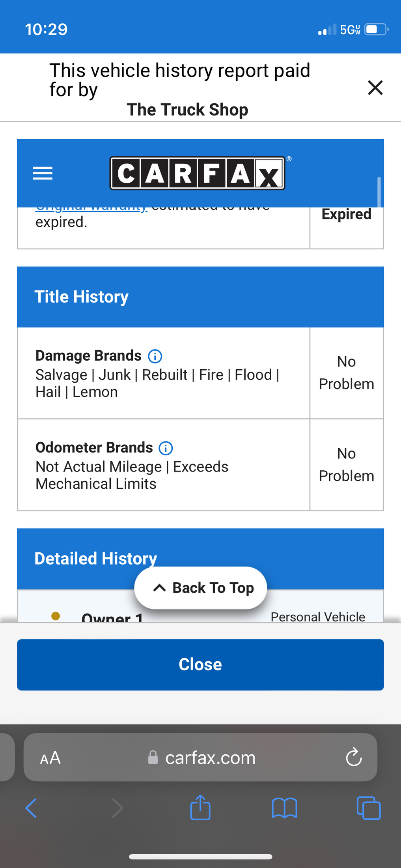Tap the Back To Top button
The width and height of the screenshot is (401, 868).
tap(200, 588)
